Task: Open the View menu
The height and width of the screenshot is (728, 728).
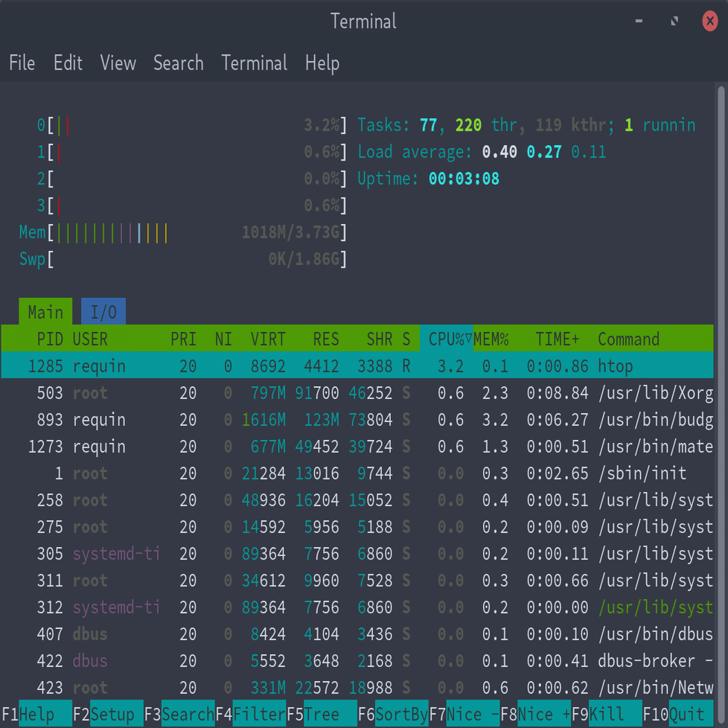Action: click(x=118, y=63)
